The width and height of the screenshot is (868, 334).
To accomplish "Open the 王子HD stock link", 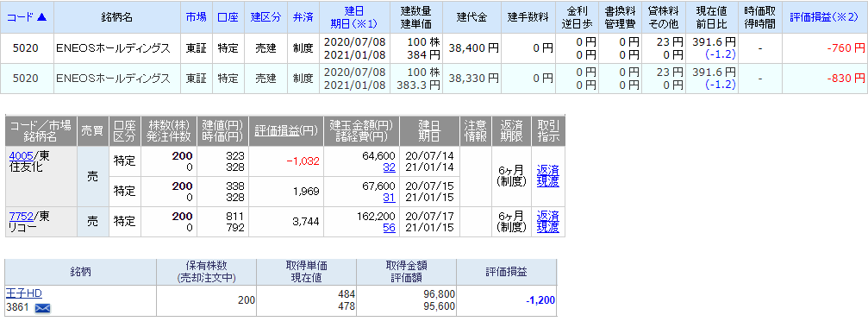I will point(24,293).
